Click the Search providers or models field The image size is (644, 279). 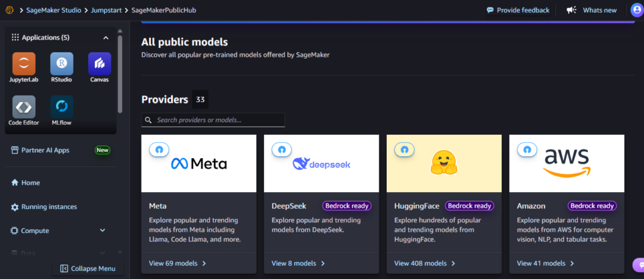point(213,120)
